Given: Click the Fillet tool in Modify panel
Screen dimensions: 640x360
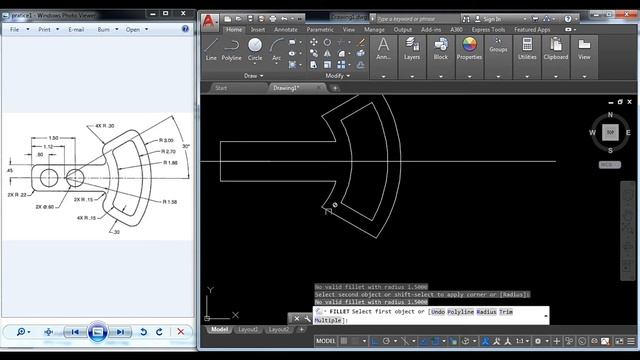Looking at the screenshot, I should coord(341,53).
